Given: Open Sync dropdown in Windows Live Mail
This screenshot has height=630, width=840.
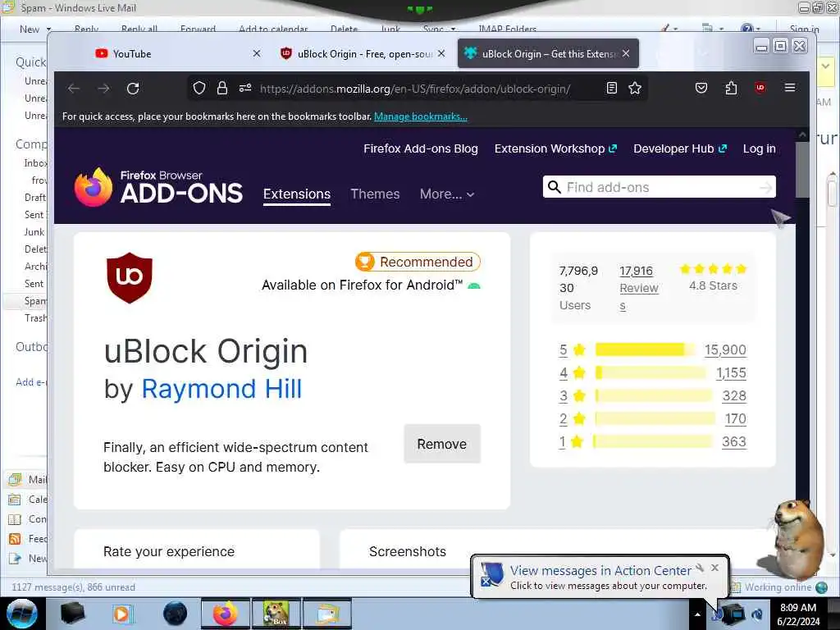Looking at the screenshot, I should tap(453, 29).
